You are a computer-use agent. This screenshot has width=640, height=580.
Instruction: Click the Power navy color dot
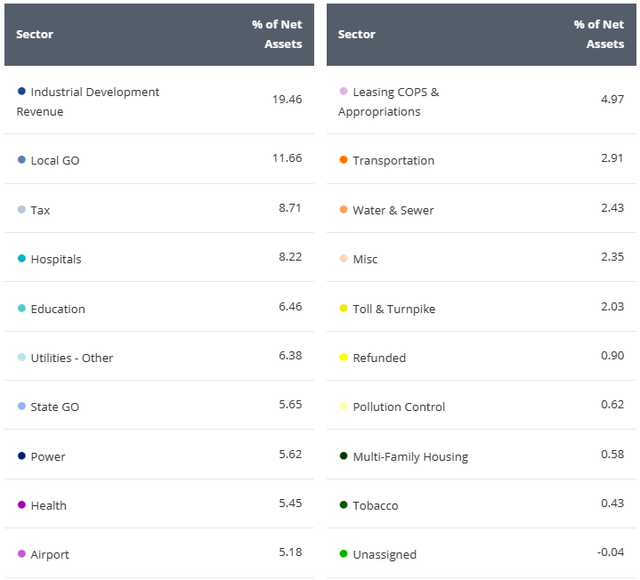[x=22, y=456]
